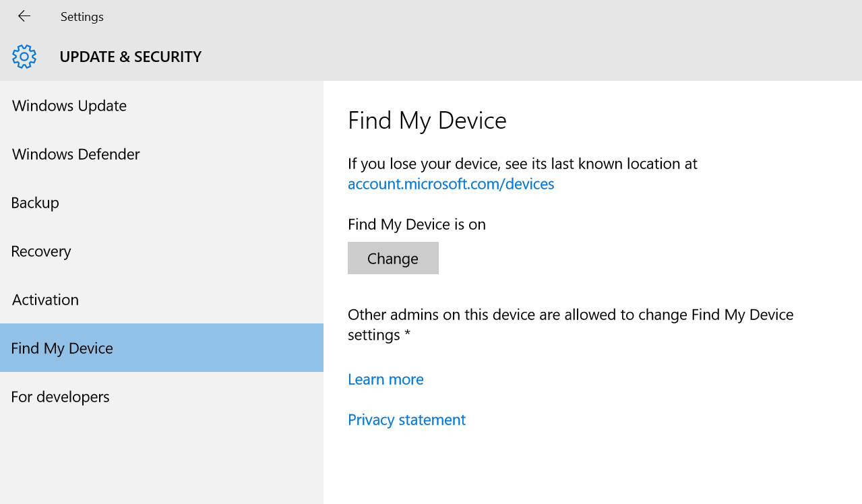Click the UPDATE & SECURITY header title
This screenshot has width=862, height=504.
click(131, 57)
